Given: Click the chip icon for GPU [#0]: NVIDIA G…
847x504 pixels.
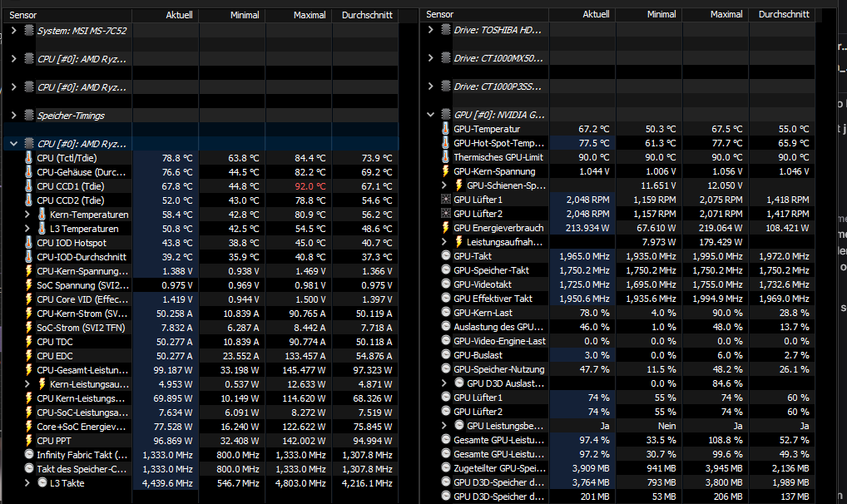Looking at the screenshot, I should click(446, 115).
